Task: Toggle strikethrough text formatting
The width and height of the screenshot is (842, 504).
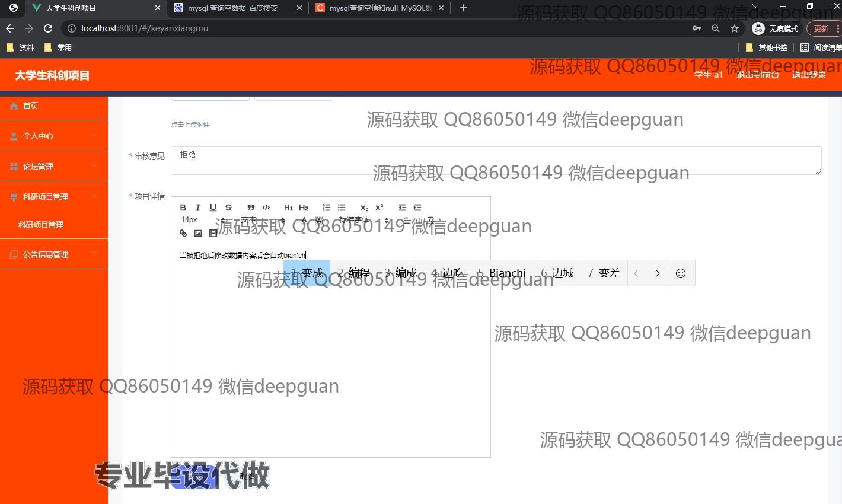Action: 228,208
